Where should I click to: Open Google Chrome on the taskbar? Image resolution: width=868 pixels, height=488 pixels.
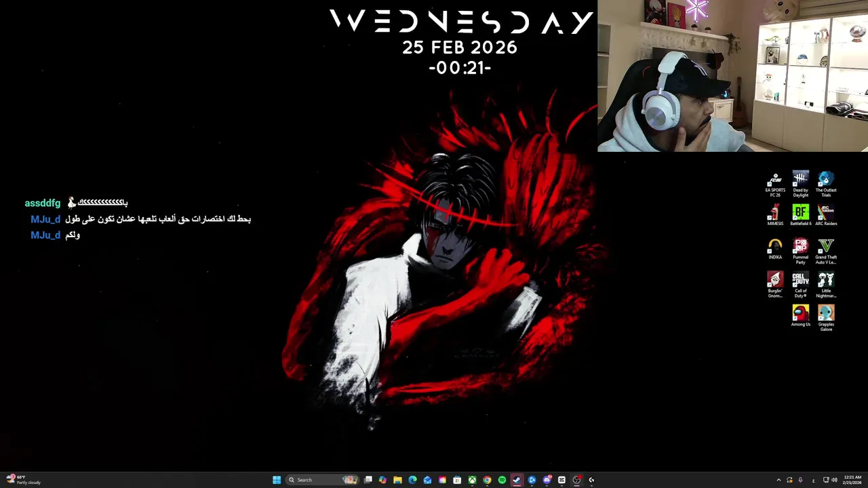487,480
